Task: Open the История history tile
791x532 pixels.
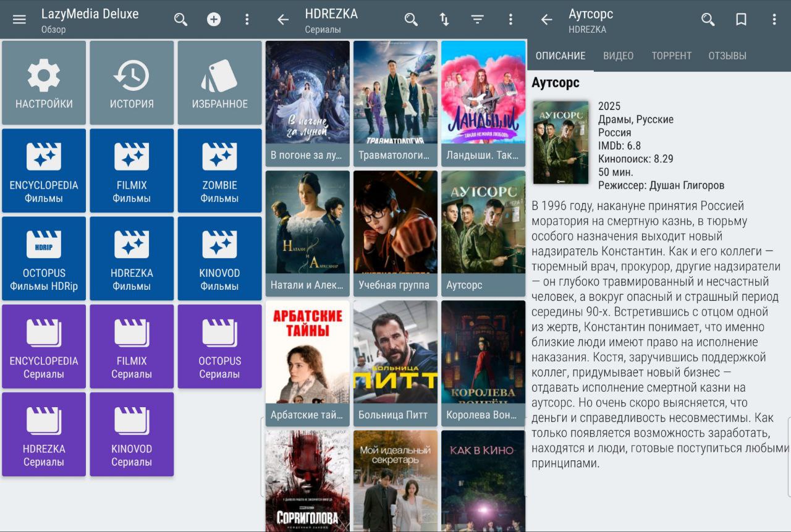Action: [132, 83]
